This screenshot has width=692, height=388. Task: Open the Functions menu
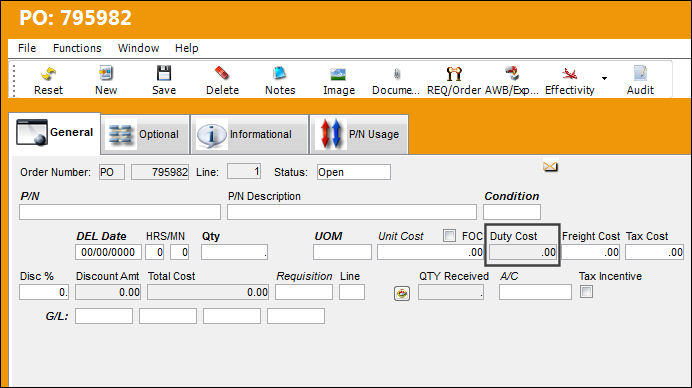point(77,48)
